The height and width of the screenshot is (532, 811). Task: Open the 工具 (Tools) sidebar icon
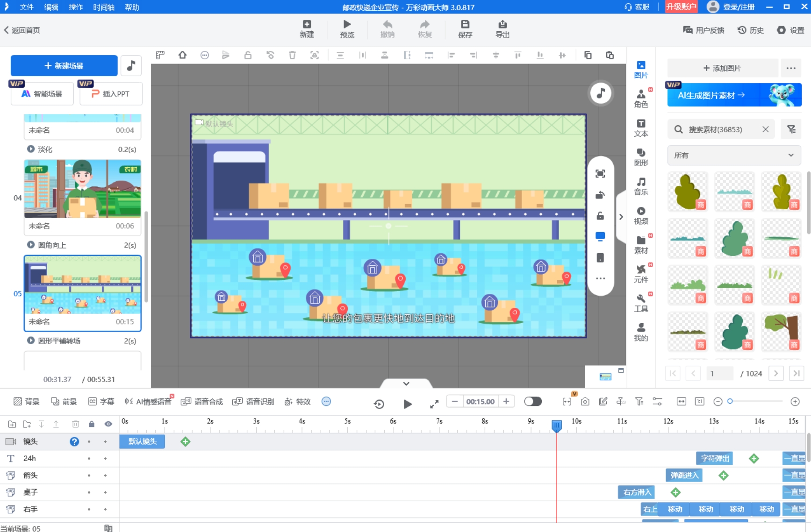(x=641, y=303)
